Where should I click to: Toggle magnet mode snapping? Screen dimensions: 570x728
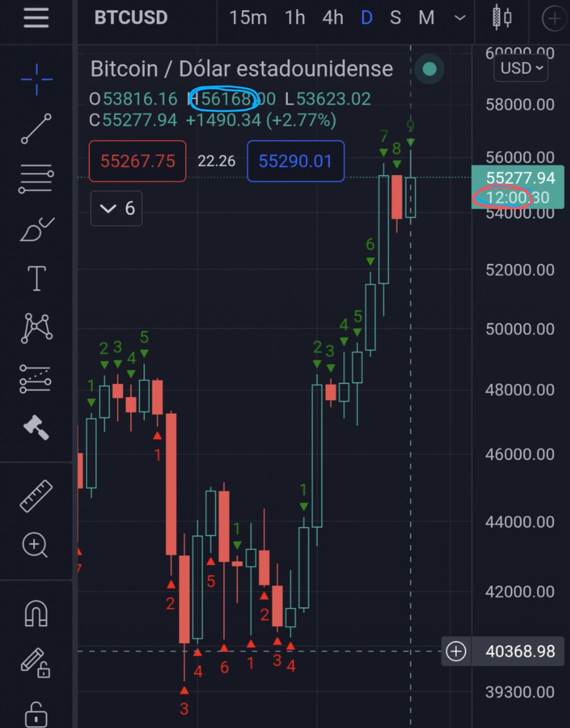click(36, 613)
